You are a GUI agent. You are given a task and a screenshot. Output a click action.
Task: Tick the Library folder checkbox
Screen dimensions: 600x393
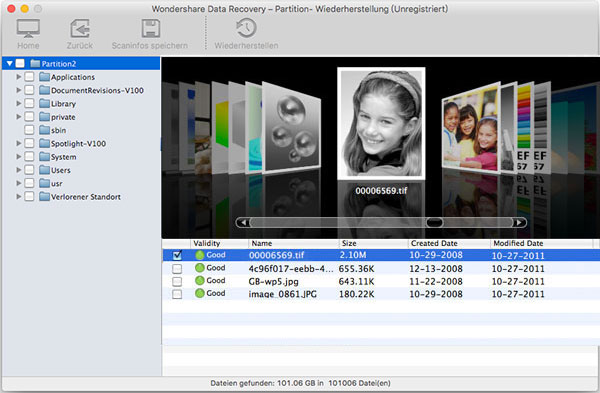29,103
